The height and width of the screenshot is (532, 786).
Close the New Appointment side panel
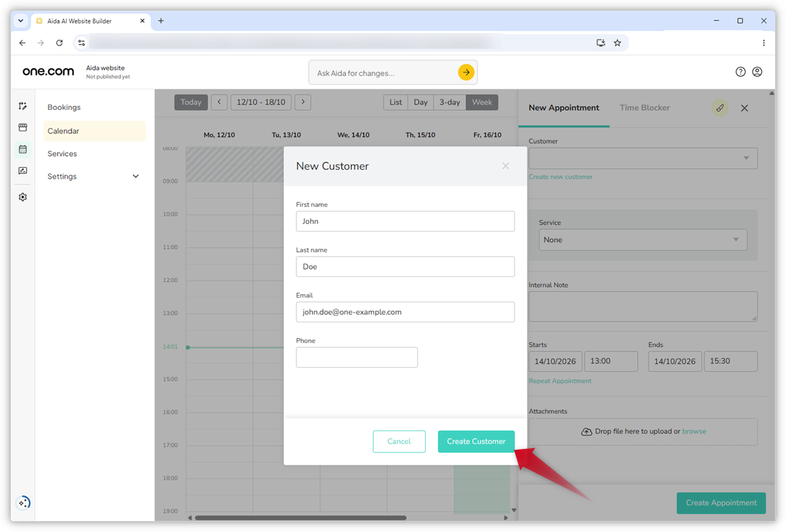[744, 108]
